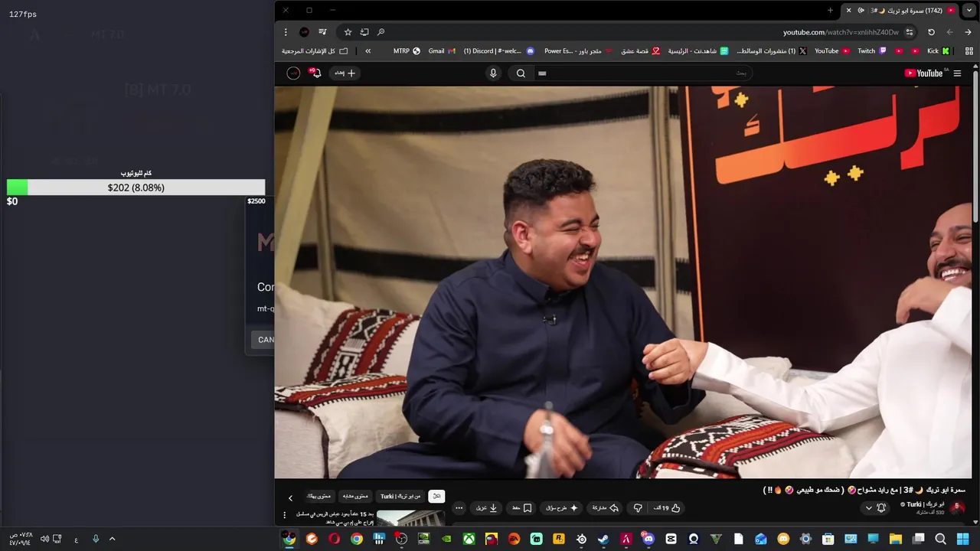Open the channel avatar next to the title

[957, 508]
